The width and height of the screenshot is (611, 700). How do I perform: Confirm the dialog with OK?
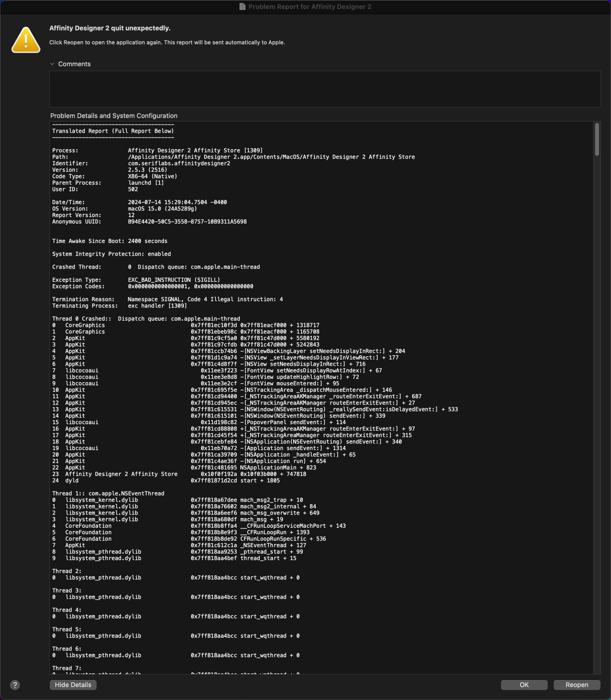click(x=524, y=685)
